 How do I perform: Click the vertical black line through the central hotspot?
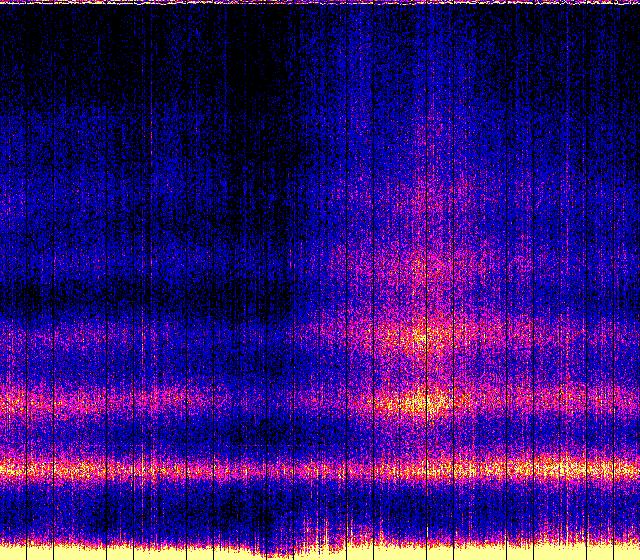[x=427, y=250]
